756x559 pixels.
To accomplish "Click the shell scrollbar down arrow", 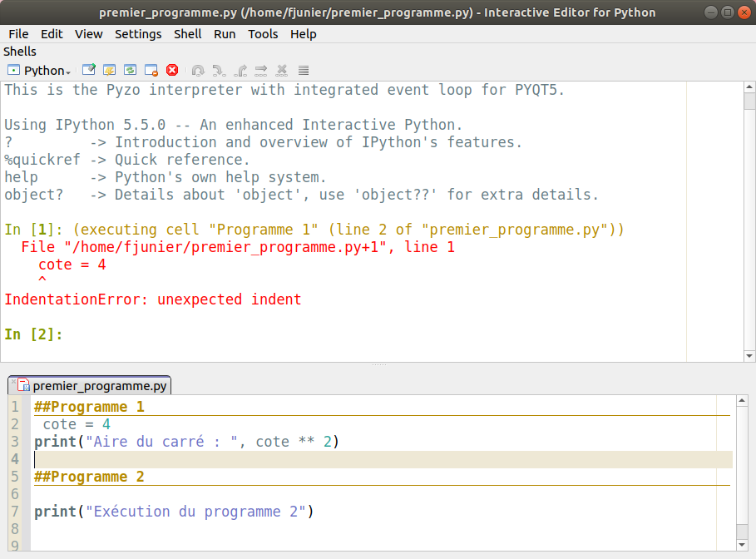I will [x=749, y=356].
